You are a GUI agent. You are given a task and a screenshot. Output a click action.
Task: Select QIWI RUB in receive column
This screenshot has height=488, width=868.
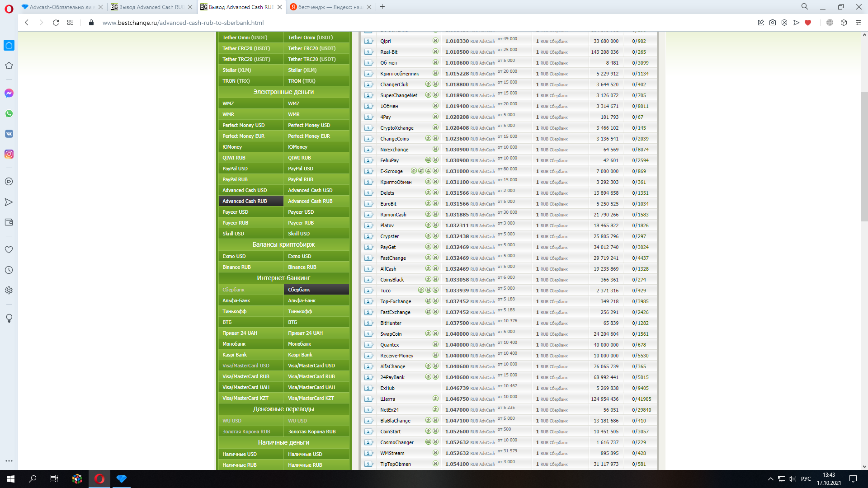(x=316, y=158)
